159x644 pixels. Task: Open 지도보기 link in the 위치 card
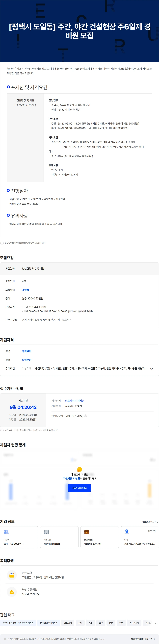(x=152, y=531)
